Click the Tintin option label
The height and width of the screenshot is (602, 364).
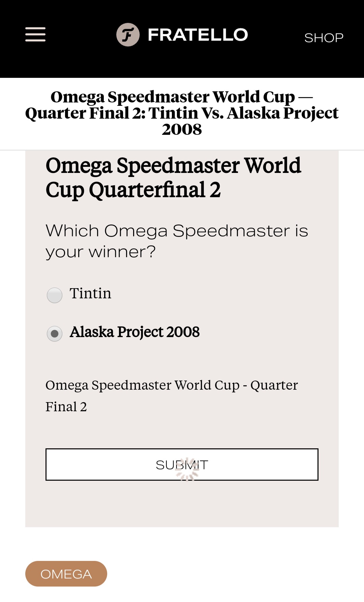(x=90, y=293)
